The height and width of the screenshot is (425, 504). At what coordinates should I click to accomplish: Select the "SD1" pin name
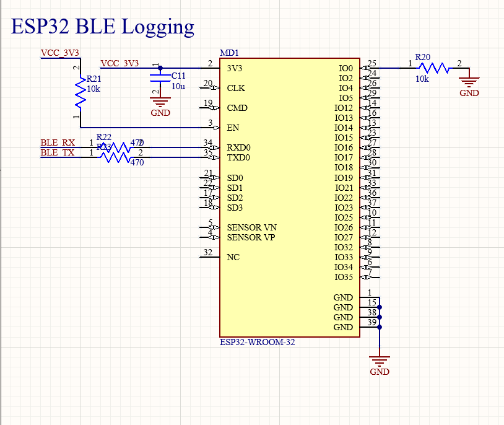click(x=235, y=188)
